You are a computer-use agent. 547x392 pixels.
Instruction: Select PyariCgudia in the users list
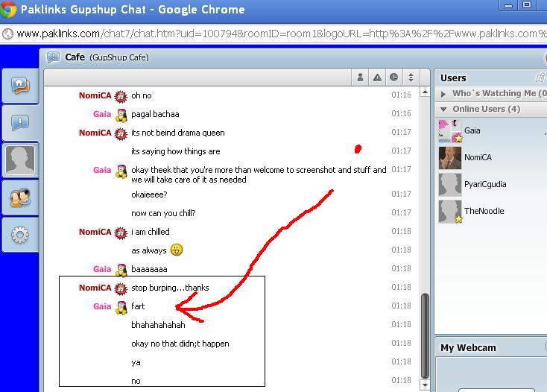point(484,184)
